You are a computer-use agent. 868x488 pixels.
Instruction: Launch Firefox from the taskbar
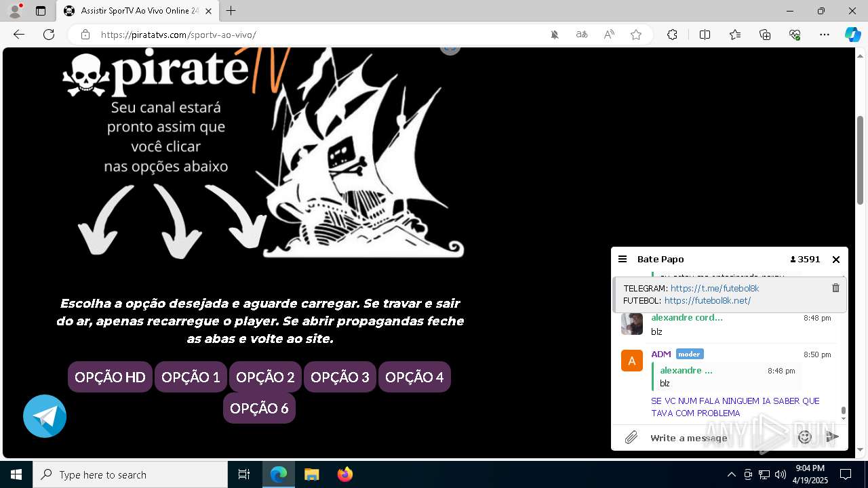345,474
